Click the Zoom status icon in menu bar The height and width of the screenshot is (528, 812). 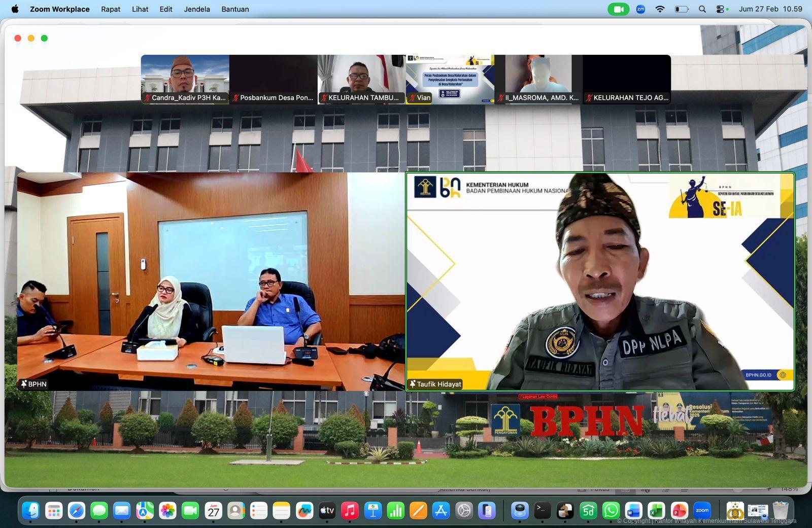640,9
